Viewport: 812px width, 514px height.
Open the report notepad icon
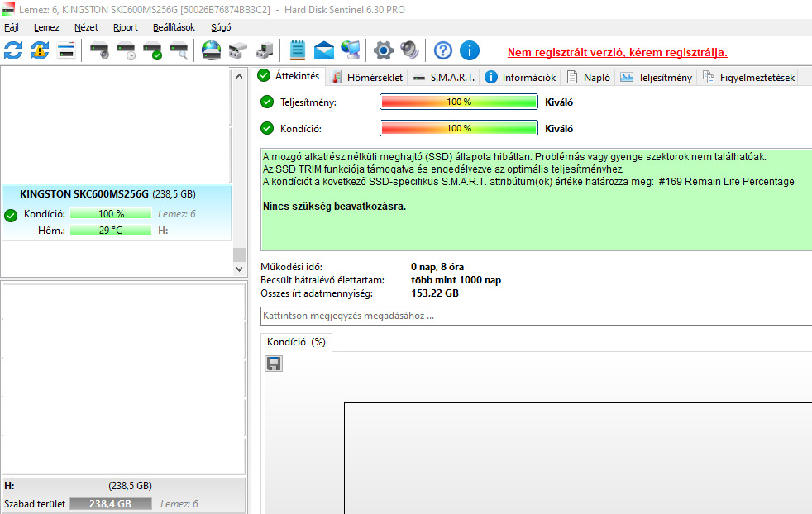click(x=297, y=50)
